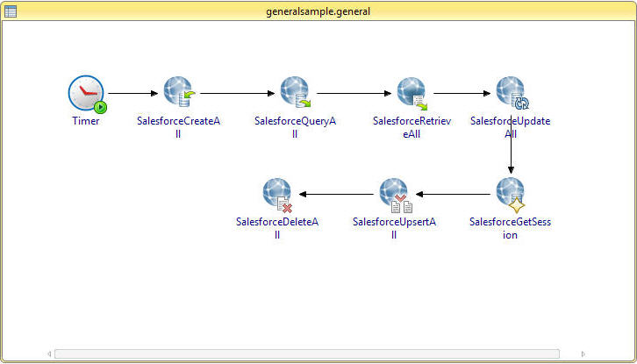637x364 pixels.
Task: Select transition arrow from SalesforceGetSession to SalesforceUpsertAll
Action: pos(453,194)
